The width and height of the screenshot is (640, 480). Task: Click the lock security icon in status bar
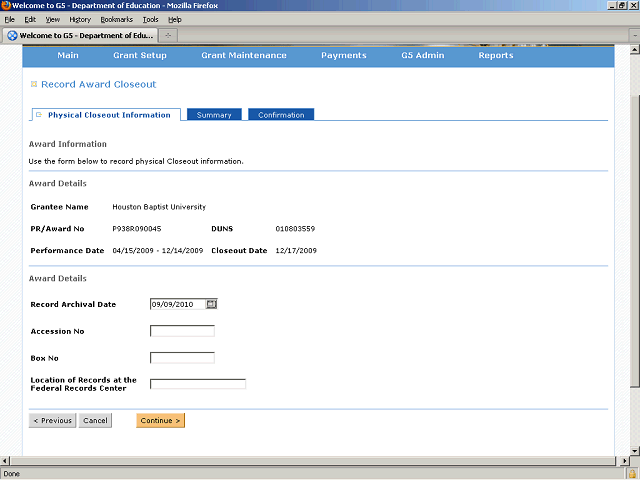632,473
